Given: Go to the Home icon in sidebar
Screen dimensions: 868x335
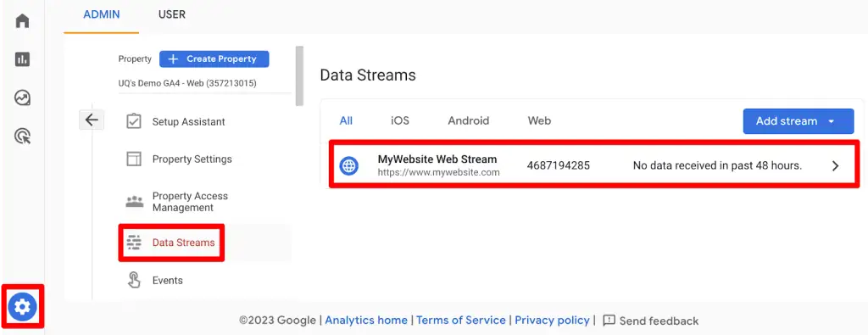Looking at the screenshot, I should click(x=22, y=21).
